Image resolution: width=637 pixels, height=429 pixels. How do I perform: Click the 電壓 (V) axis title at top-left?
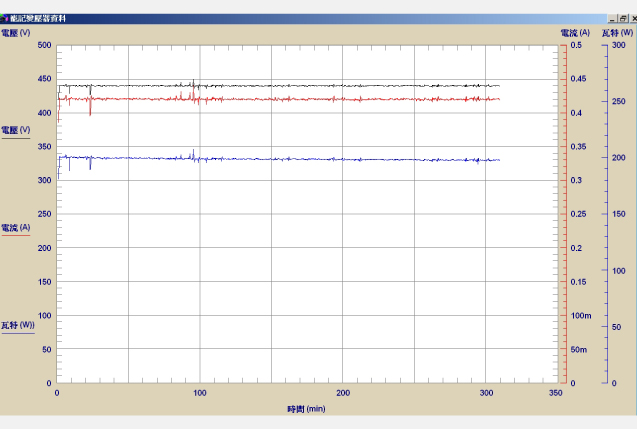point(16,33)
